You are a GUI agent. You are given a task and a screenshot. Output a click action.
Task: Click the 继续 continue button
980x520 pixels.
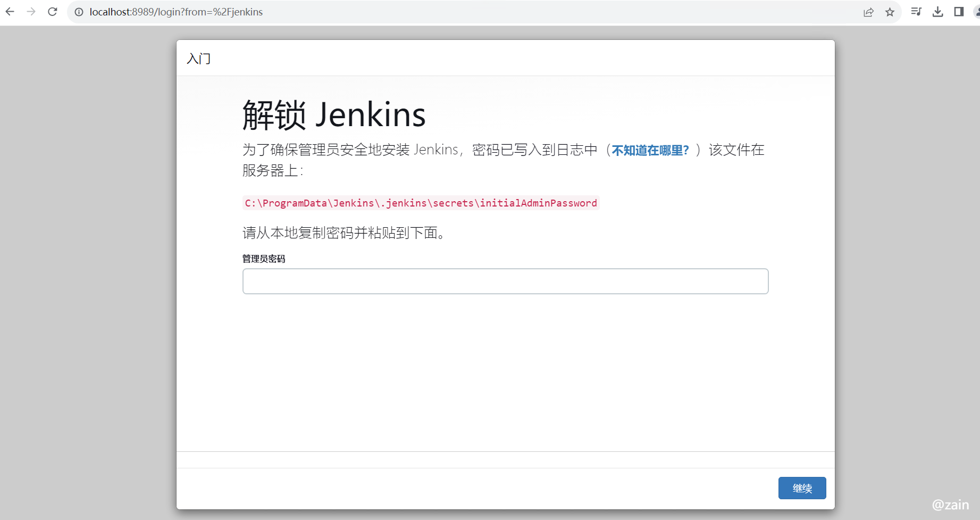click(802, 488)
